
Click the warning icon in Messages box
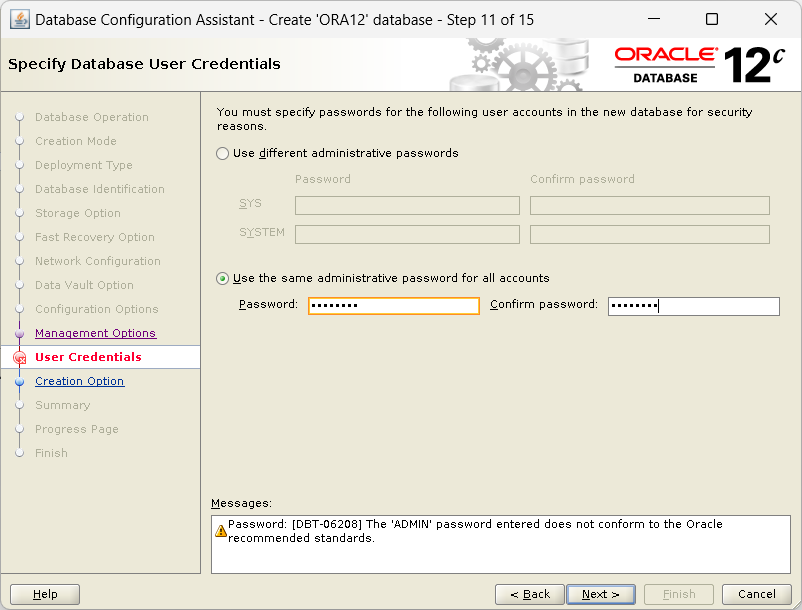(x=220, y=531)
